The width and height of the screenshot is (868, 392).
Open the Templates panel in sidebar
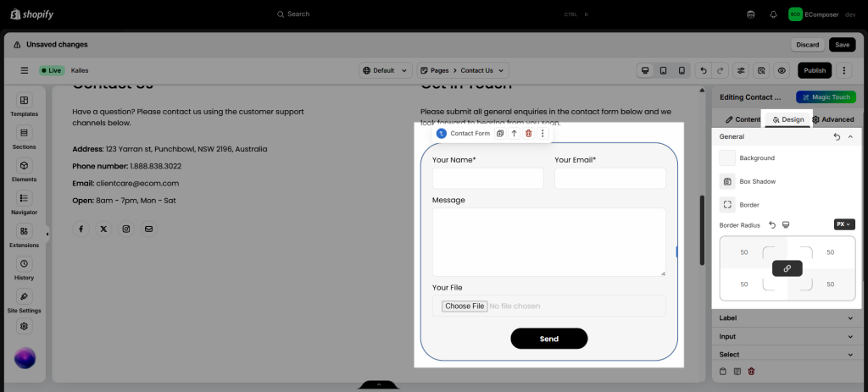24,102
